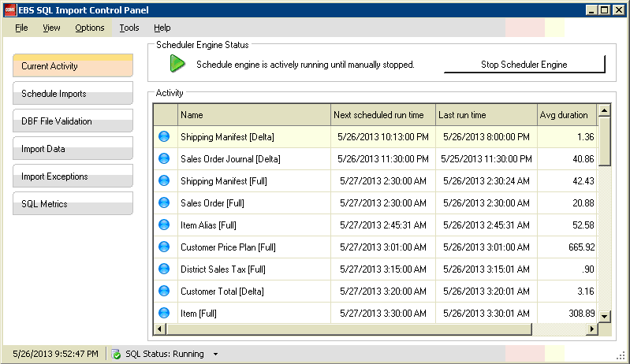Click average duration value 1.36

585,137
